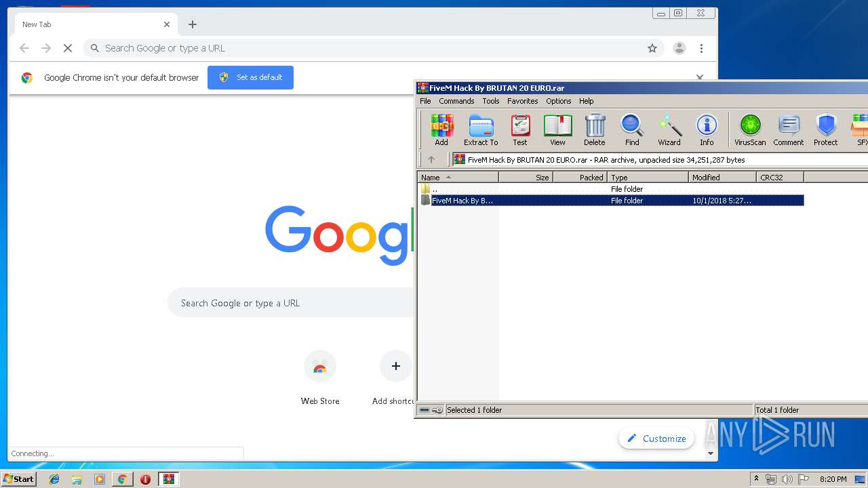Click the Chrome page scrollbar down arrow
868x488 pixels.
click(711, 453)
